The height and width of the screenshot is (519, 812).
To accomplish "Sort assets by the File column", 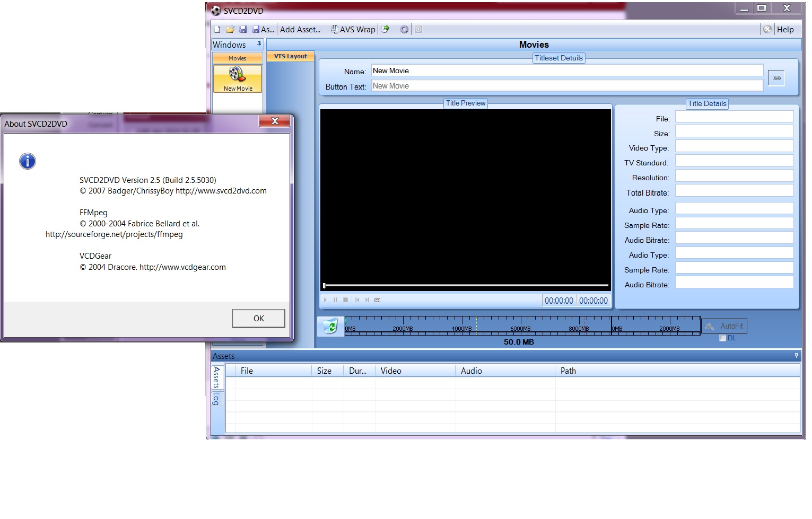I will (274, 371).
